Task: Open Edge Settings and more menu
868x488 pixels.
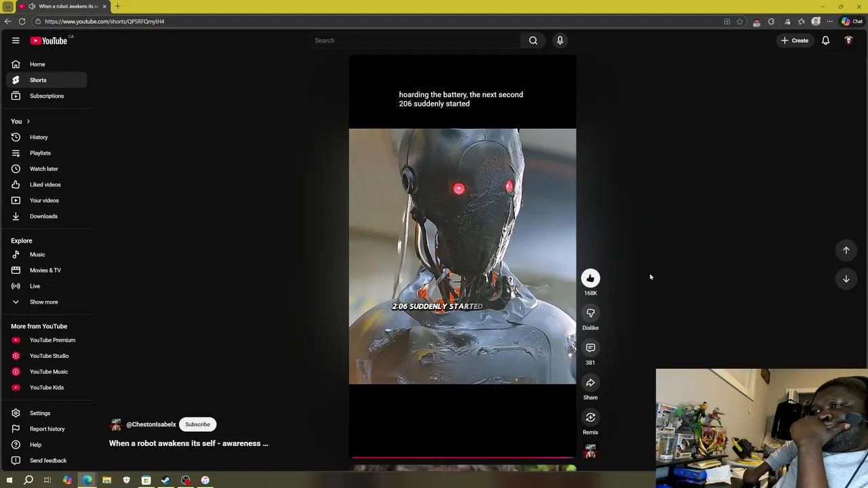Action: click(829, 22)
